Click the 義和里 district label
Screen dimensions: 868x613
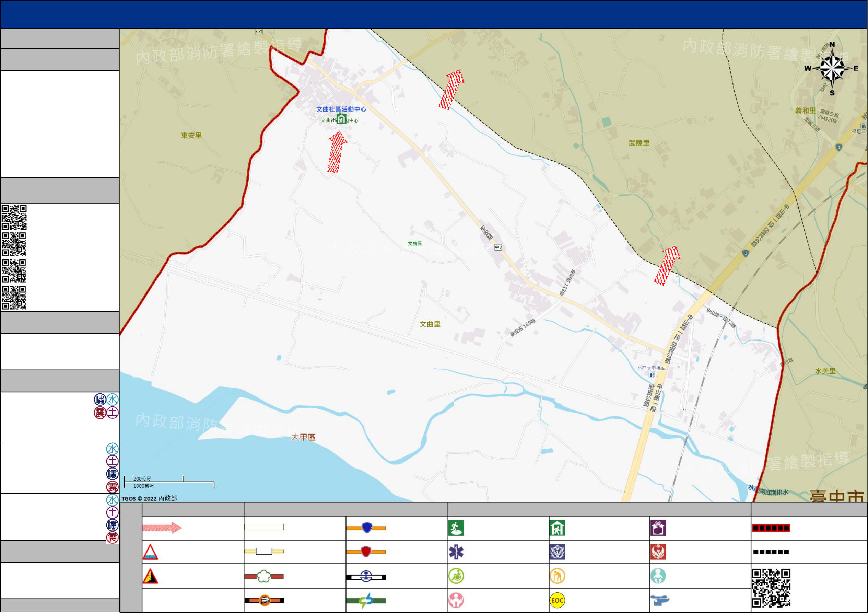[x=805, y=111]
